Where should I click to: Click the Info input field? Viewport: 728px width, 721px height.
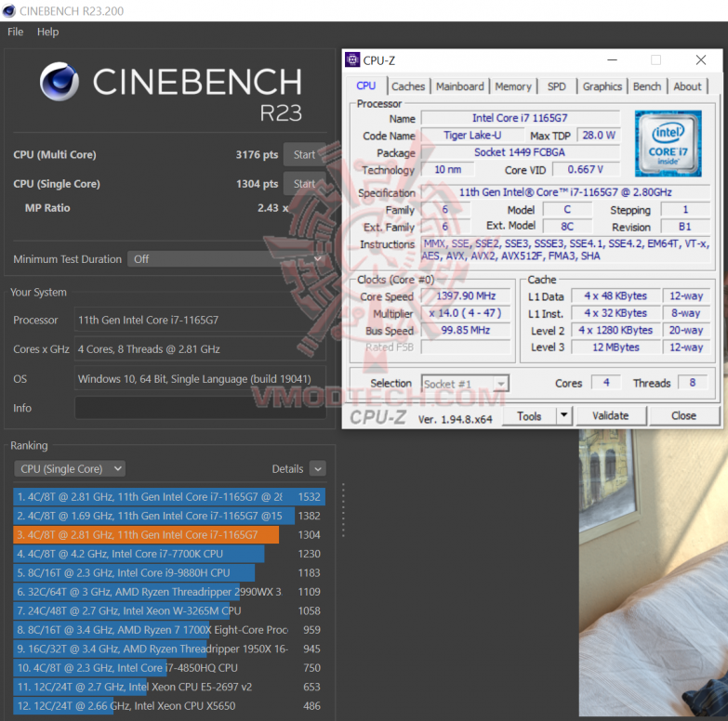[x=200, y=408]
